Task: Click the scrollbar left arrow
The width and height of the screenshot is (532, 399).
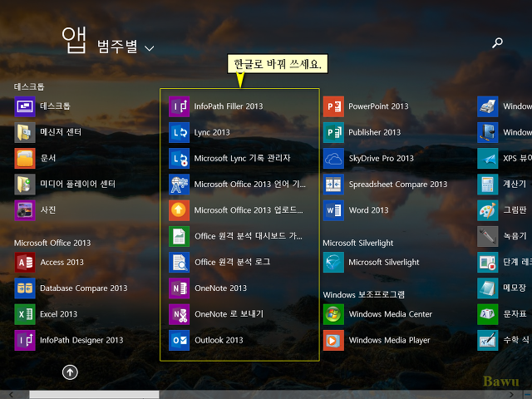Action: click(x=12, y=395)
